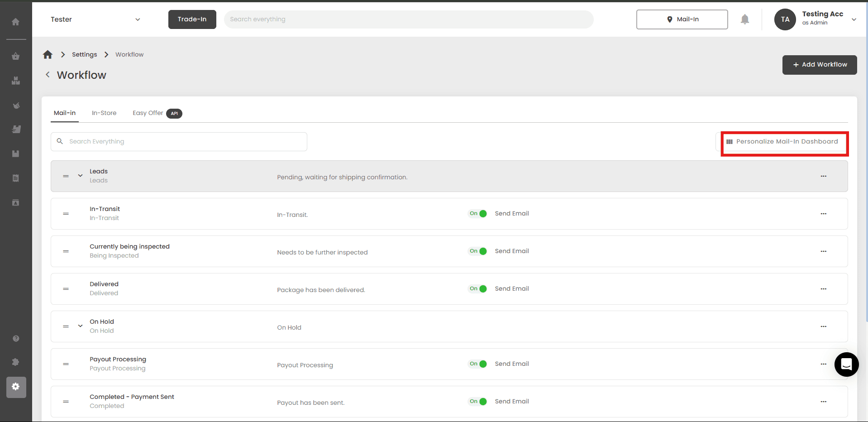The image size is (868, 422).
Task: Open the three-dot menu for Delivered
Action: click(824, 289)
